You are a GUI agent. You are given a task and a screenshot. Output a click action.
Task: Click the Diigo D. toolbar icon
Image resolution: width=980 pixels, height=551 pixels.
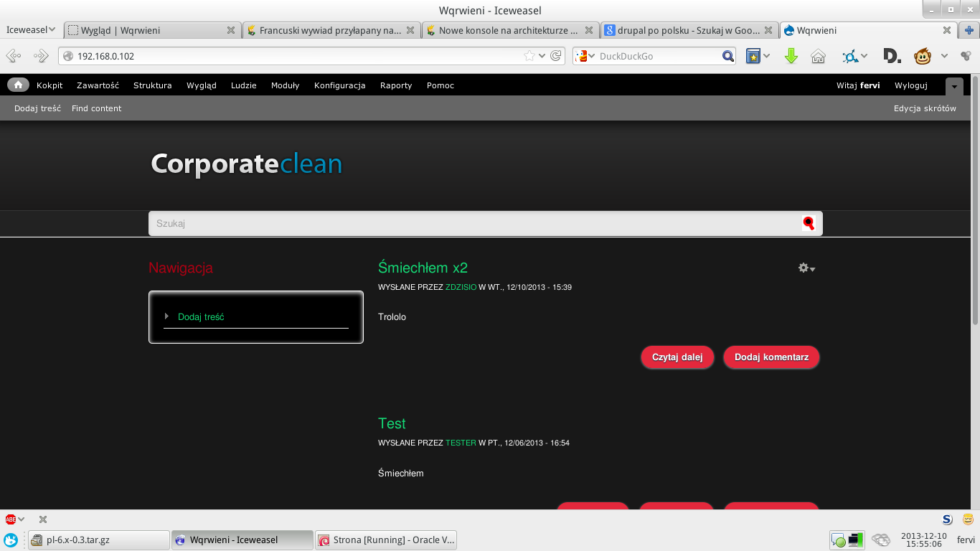pos(892,56)
